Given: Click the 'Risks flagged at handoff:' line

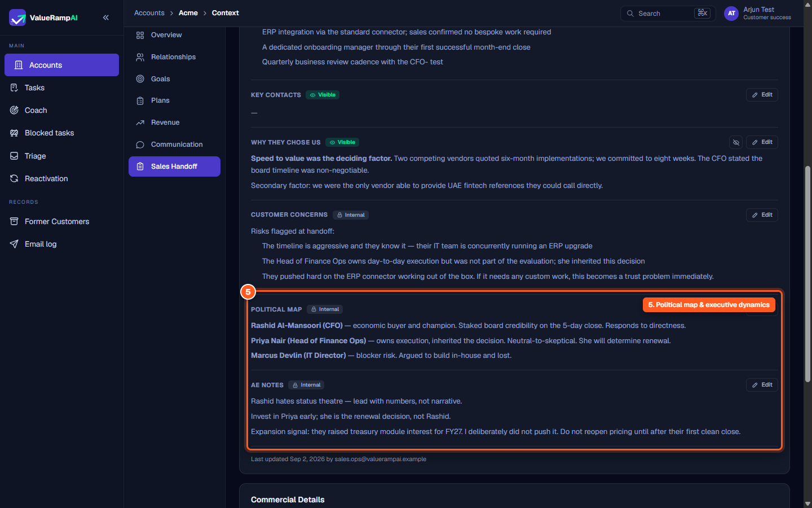Looking at the screenshot, I should pos(293,231).
